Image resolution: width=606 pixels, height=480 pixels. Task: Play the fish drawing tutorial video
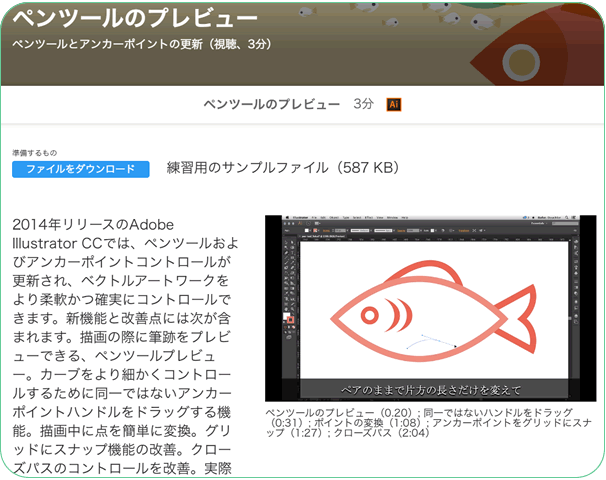431,308
